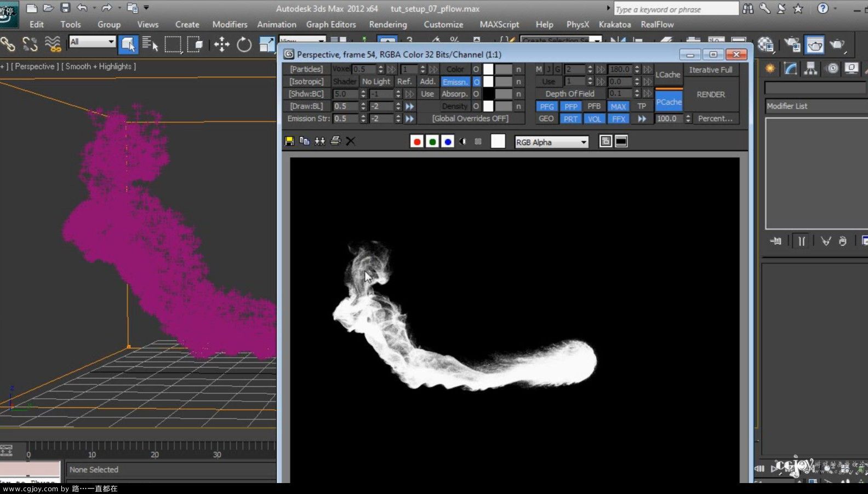
Task: Open the Krakatoa menu
Action: 614,25
